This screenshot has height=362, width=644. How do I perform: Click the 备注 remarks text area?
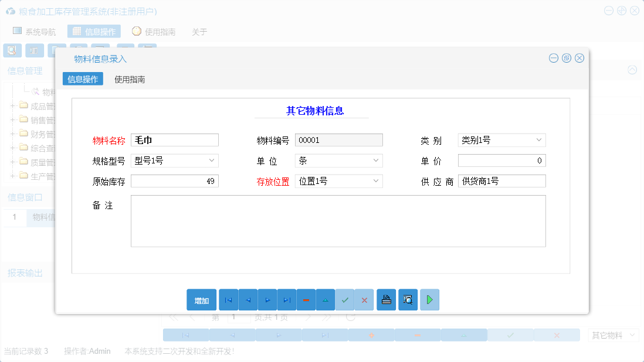(338, 221)
